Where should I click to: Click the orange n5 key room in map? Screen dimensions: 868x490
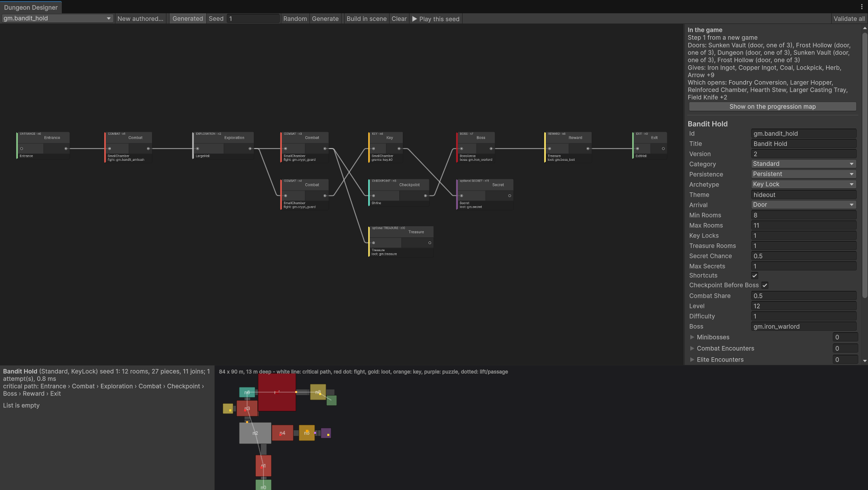[x=307, y=433]
